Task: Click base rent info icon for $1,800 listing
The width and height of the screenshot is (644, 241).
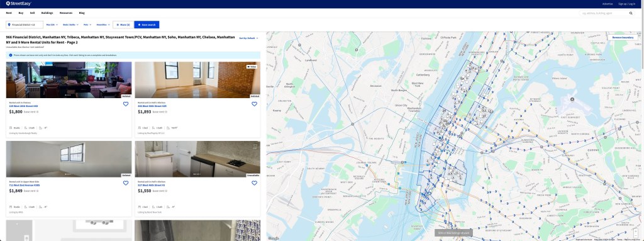Action: coord(37,112)
